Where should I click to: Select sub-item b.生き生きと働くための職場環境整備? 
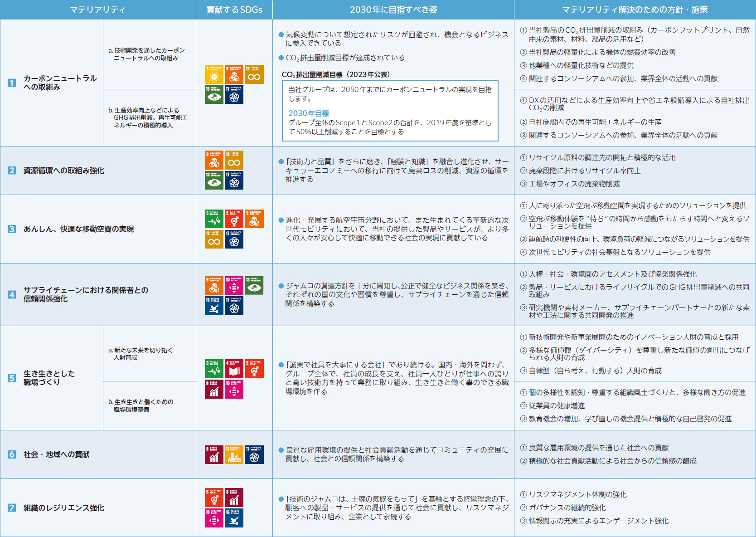pyautogui.click(x=141, y=405)
